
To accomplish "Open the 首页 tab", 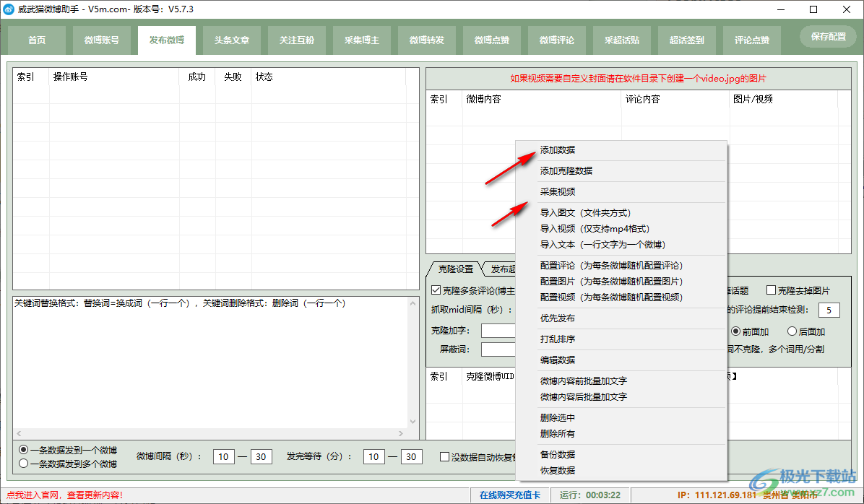I will (37, 40).
